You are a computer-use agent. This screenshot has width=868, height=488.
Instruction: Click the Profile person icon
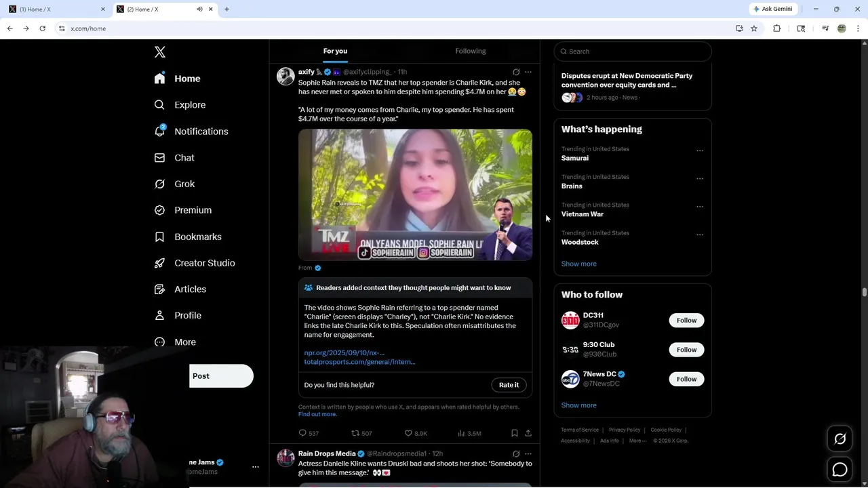[x=159, y=315]
